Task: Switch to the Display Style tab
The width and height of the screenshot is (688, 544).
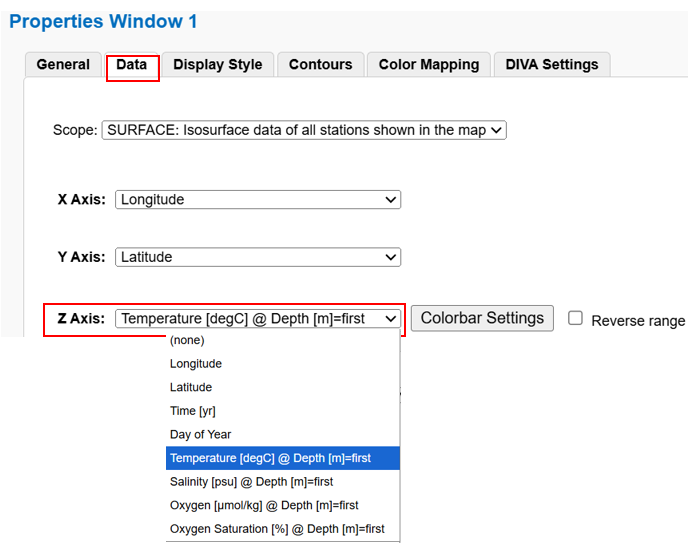Action: coord(217,65)
